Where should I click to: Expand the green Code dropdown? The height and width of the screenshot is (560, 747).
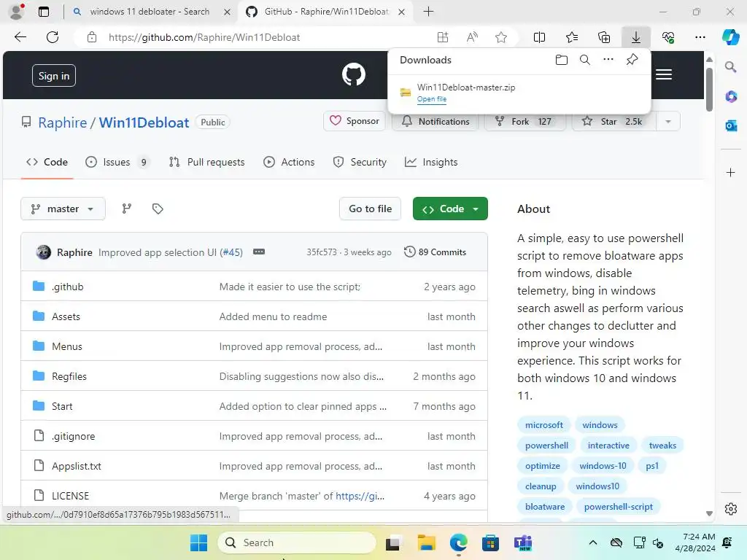(450, 209)
